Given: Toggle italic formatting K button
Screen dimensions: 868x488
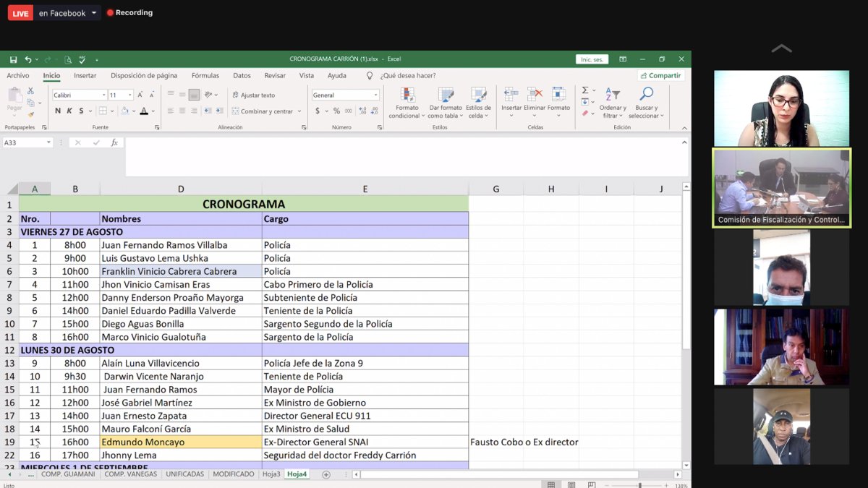Looking at the screenshot, I should tap(69, 111).
